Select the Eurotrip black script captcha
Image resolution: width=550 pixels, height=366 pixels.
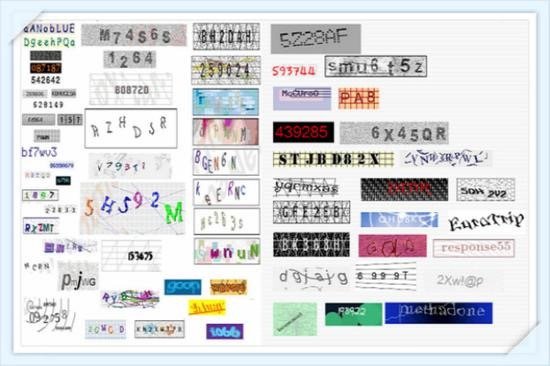[x=486, y=221]
